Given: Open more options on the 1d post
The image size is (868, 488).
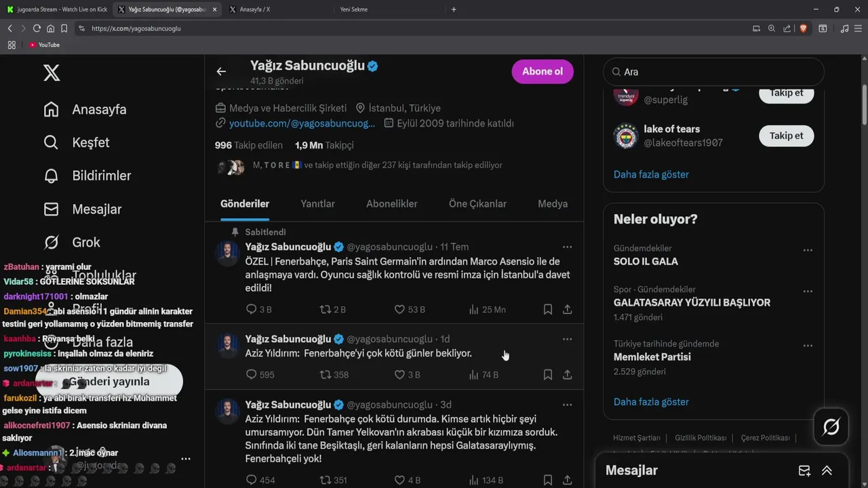Looking at the screenshot, I should tap(568, 339).
